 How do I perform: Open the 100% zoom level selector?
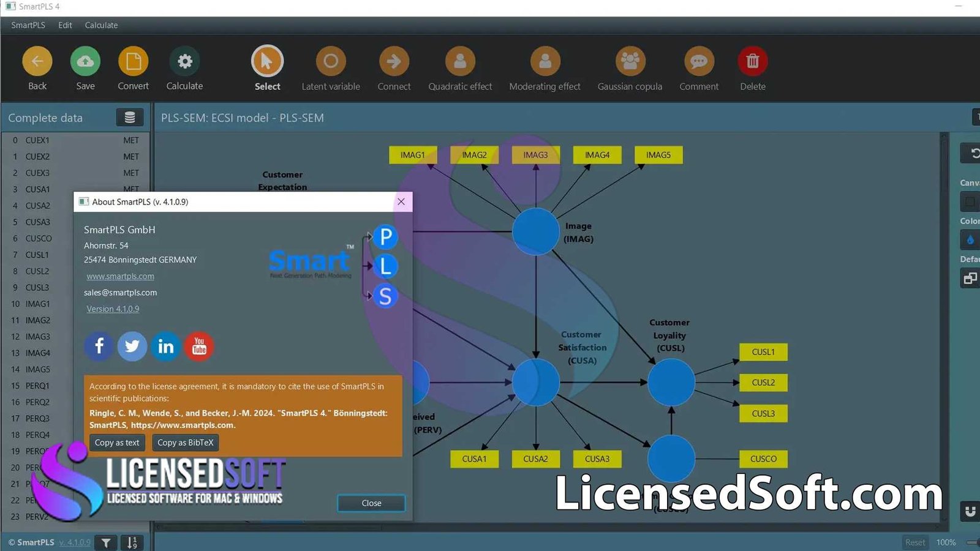(x=946, y=542)
